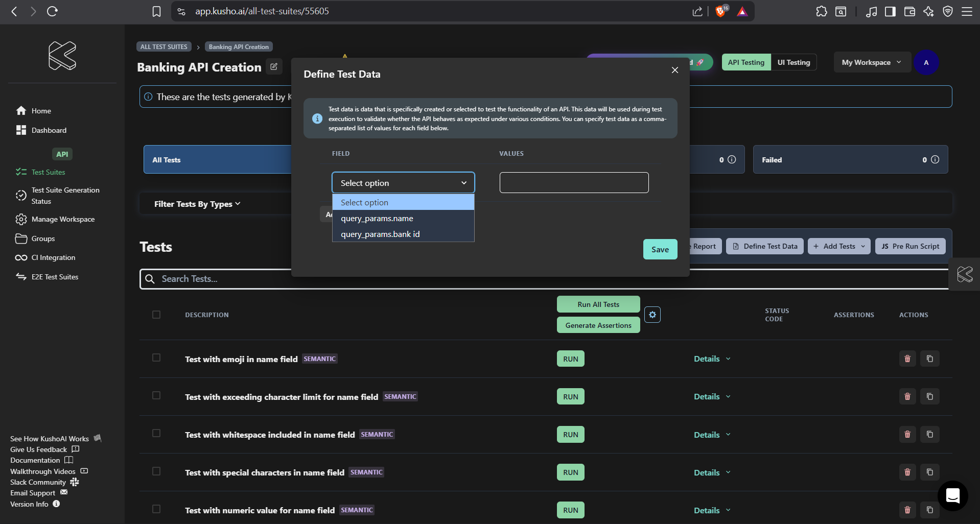Open Pre Run Script button
980x524 pixels.
click(x=911, y=246)
